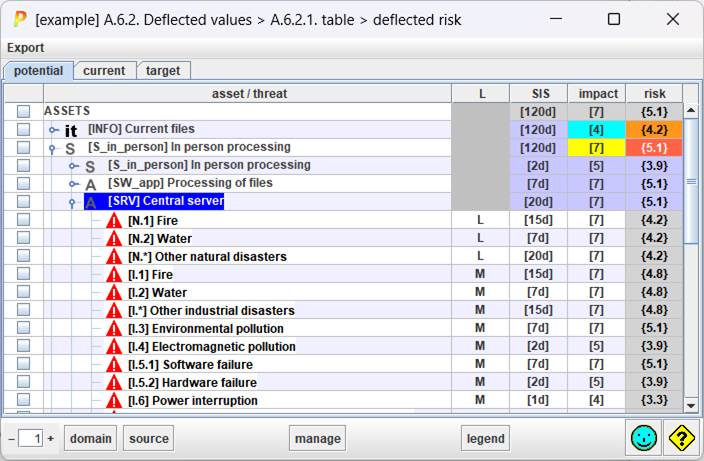Image resolution: width=704 pixels, height=461 pixels.
Task: Tick the checkbox for [N.1] Fire
Action: click(x=23, y=220)
